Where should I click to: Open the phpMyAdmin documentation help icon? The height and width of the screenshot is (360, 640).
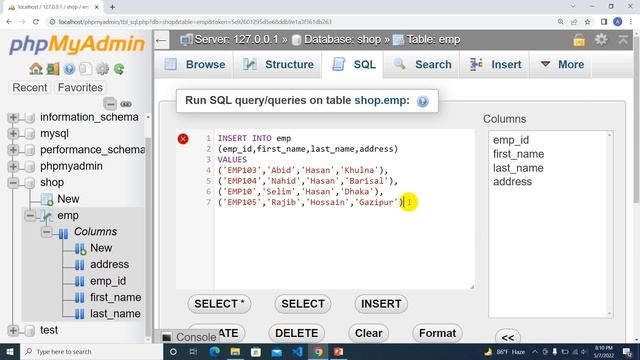(x=69, y=69)
